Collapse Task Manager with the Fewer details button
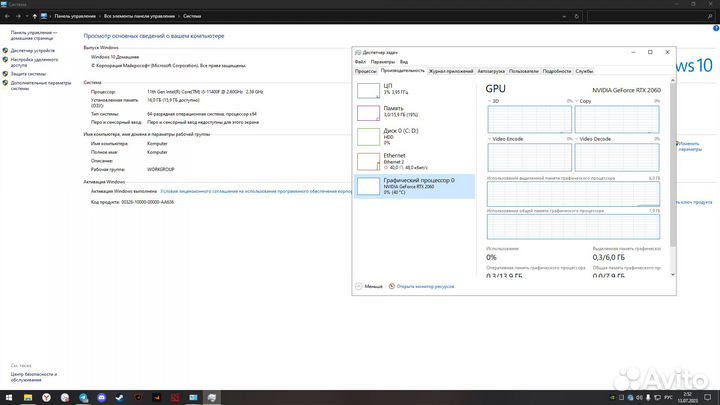The height and width of the screenshot is (405, 720). pyautogui.click(x=369, y=286)
